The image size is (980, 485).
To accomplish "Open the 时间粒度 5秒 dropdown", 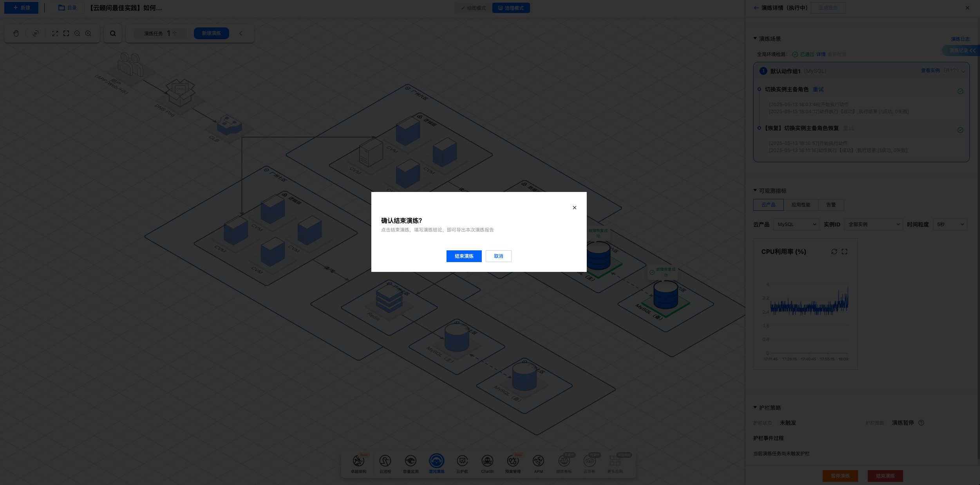I will click(x=950, y=224).
